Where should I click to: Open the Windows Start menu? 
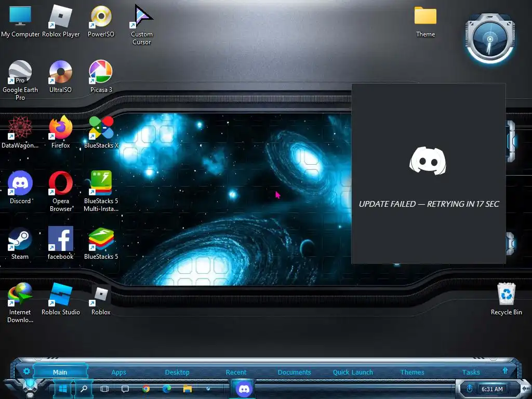[x=63, y=389]
